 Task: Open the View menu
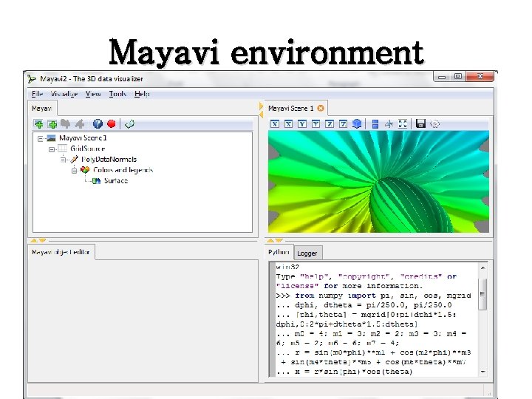coord(93,94)
